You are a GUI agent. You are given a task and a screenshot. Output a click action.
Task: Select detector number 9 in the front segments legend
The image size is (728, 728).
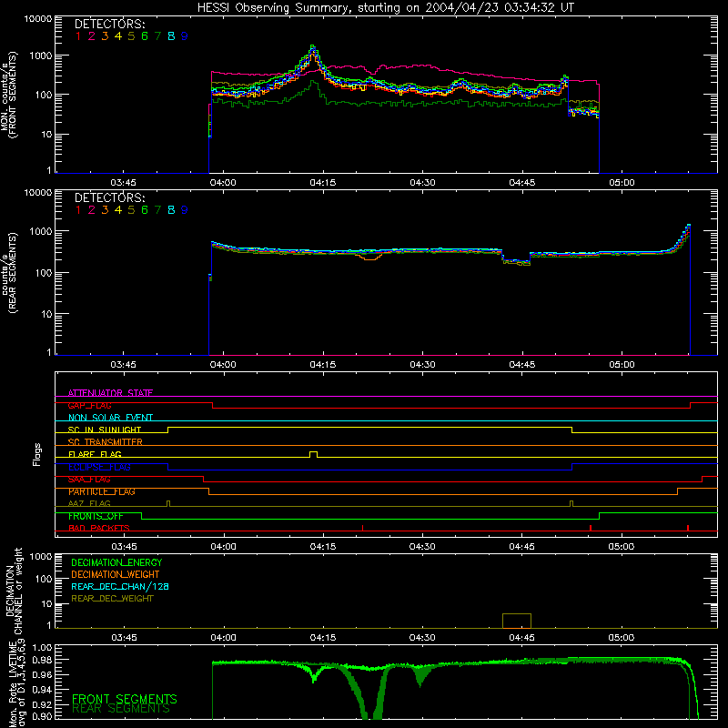click(185, 36)
